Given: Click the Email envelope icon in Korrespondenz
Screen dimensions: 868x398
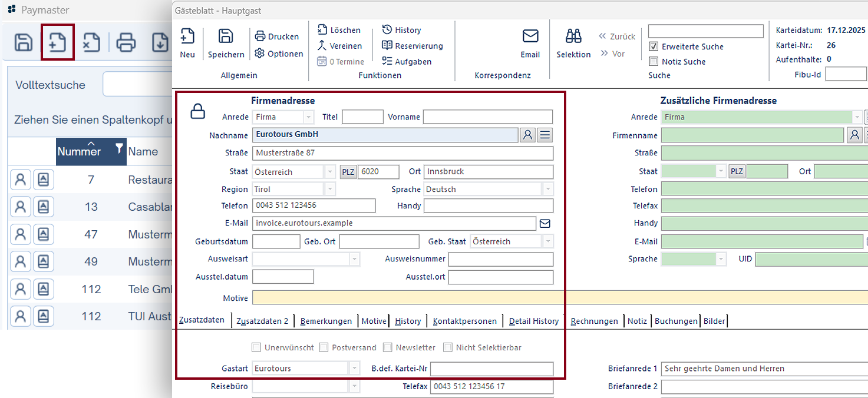Looking at the screenshot, I should tap(530, 37).
